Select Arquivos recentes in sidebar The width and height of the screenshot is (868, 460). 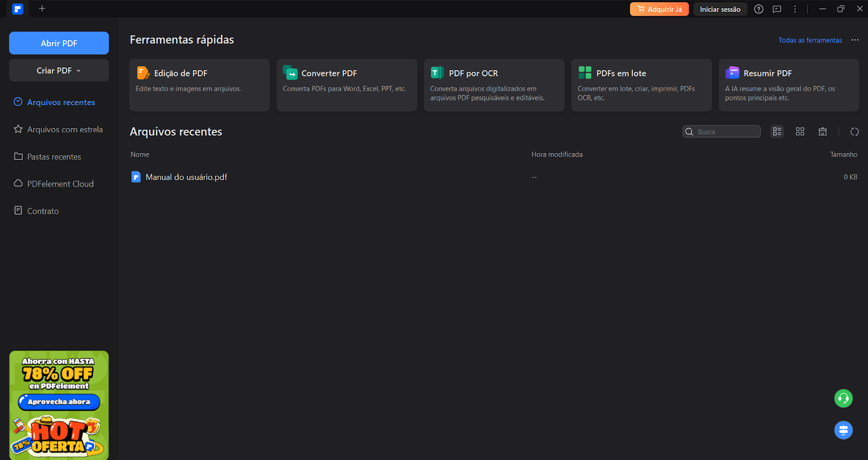point(54,102)
